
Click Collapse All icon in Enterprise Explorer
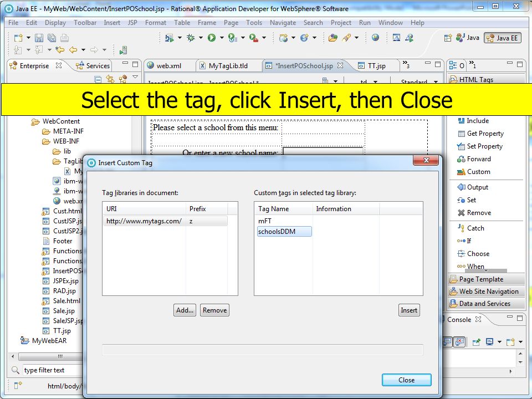98,79
